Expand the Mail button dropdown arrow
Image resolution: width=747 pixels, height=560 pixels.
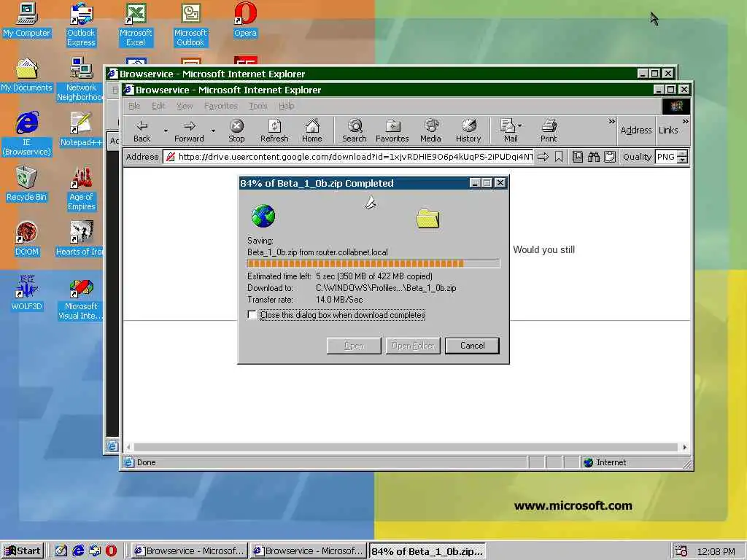coord(519,125)
